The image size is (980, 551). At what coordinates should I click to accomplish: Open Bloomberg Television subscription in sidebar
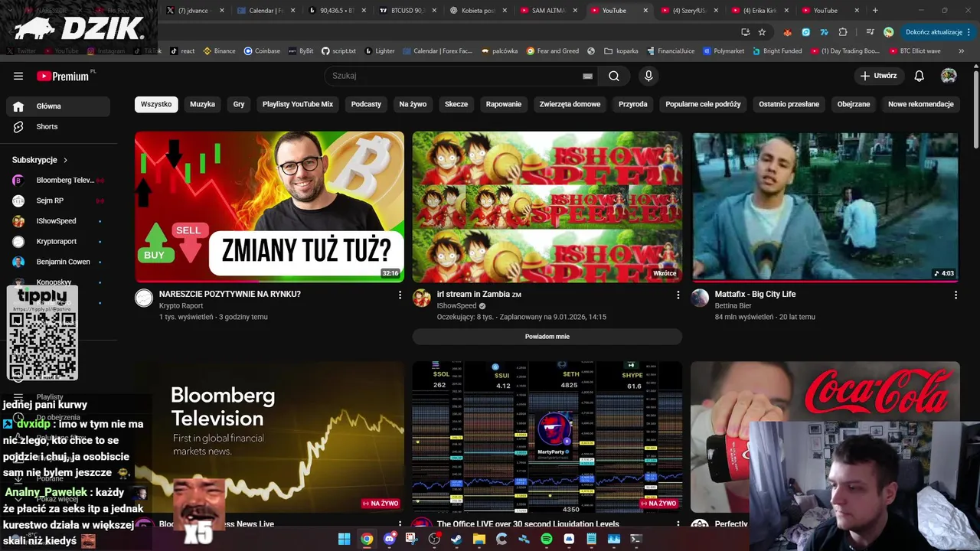[57, 181]
